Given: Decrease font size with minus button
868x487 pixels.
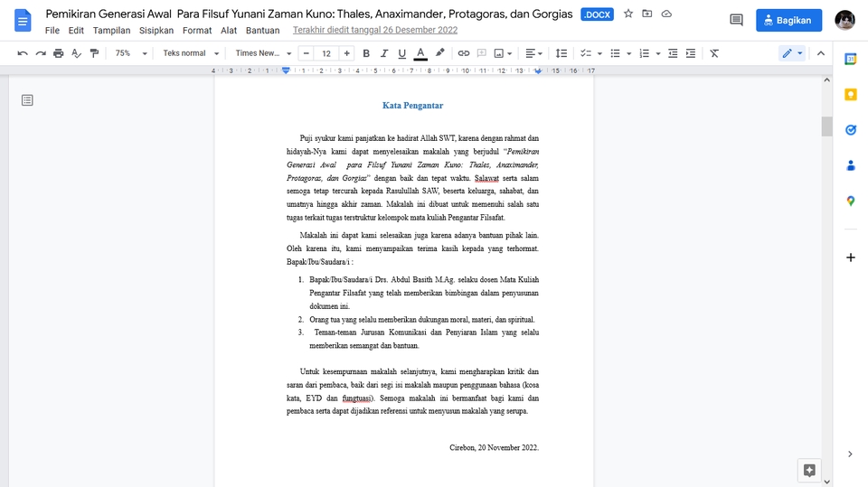Looking at the screenshot, I should [x=307, y=53].
